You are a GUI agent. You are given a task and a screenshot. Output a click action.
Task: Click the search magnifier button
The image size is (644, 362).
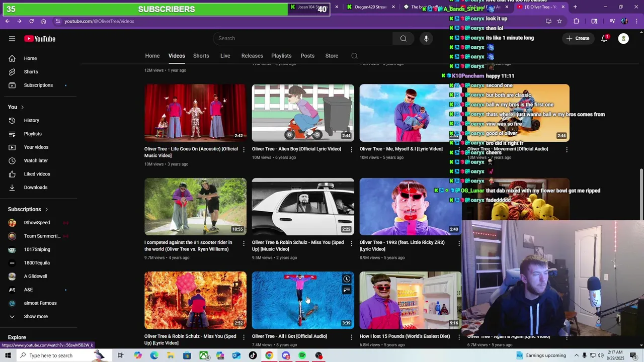(404, 38)
